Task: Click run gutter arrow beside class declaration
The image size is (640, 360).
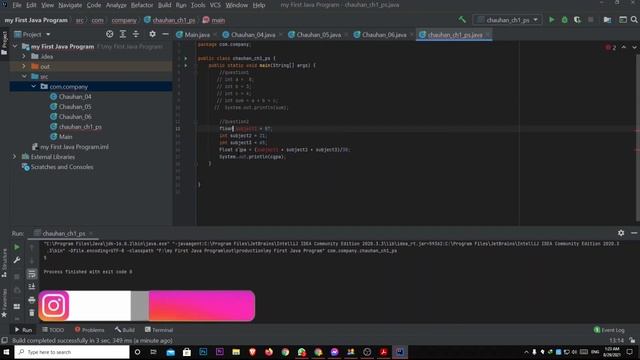Action: tap(186, 58)
